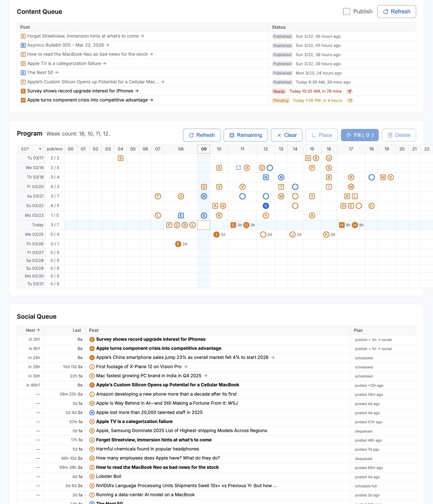Screen dimensions: 433x504
Task: Click the Fill ( 0 ) button
Action: (360, 135)
